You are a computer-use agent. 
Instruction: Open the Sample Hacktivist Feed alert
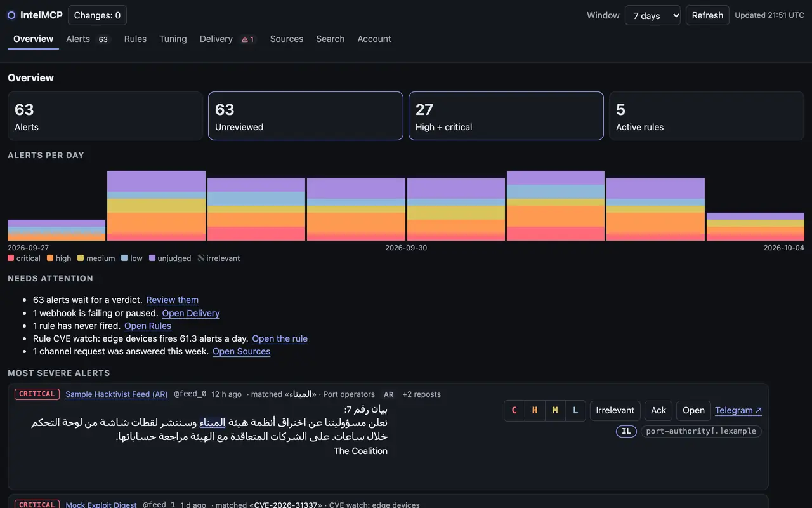click(693, 410)
